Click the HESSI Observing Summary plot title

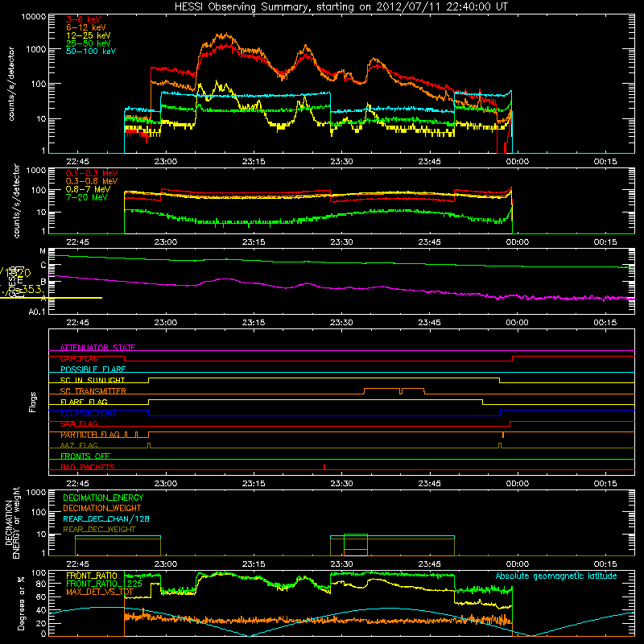coord(341,6)
